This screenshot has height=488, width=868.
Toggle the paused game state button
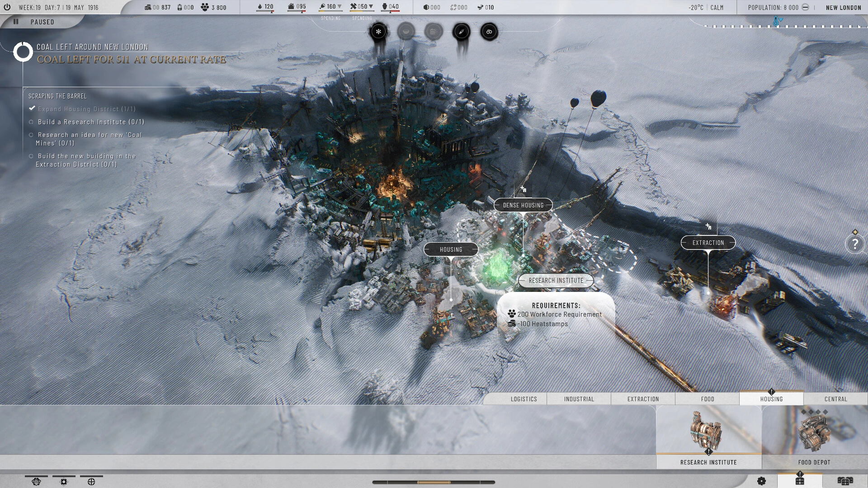click(x=16, y=21)
